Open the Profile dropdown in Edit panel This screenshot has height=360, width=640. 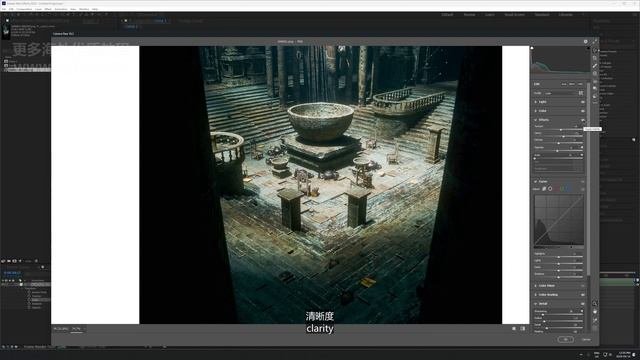tap(560, 93)
